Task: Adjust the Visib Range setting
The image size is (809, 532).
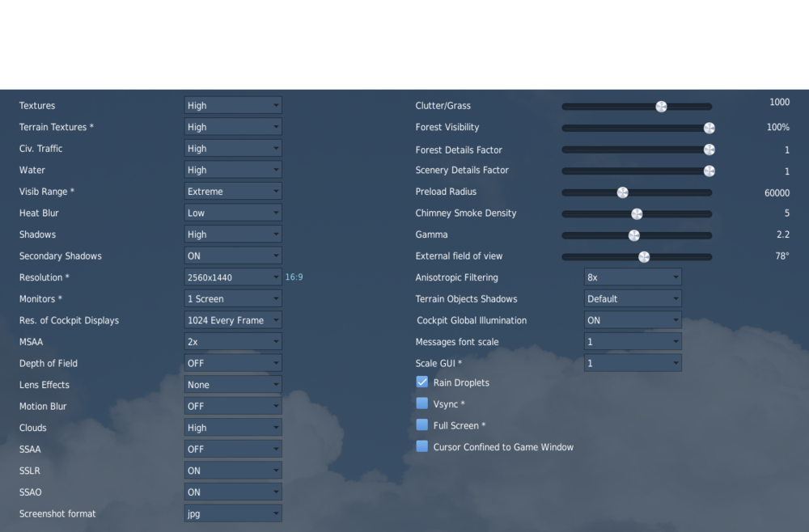Action: pyautogui.click(x=233, y=191)
